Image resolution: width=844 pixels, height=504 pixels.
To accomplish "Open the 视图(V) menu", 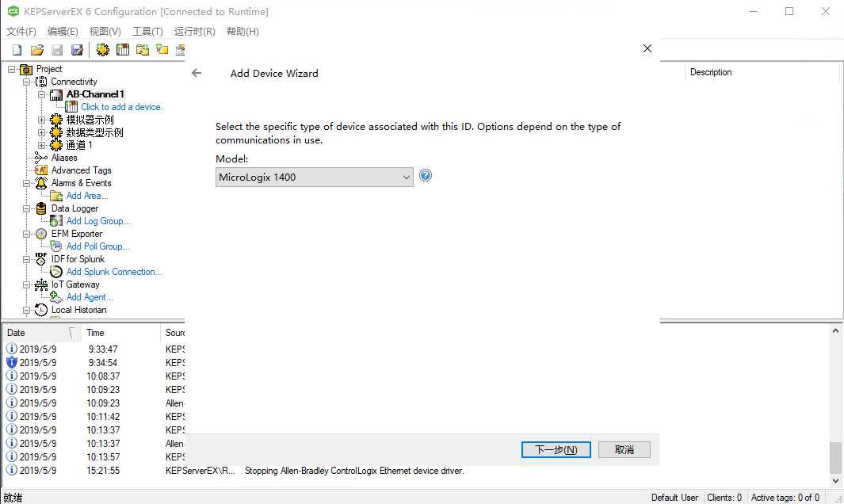I will 105,31.
